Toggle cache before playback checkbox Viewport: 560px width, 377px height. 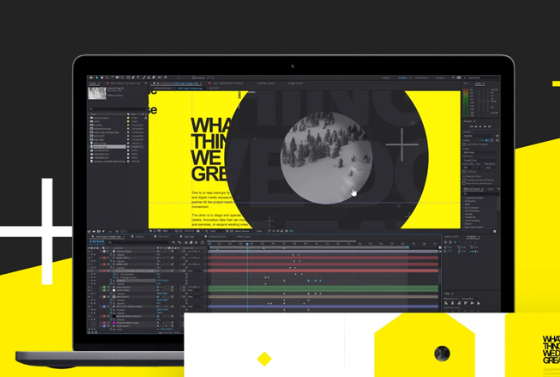pos(464,144)
